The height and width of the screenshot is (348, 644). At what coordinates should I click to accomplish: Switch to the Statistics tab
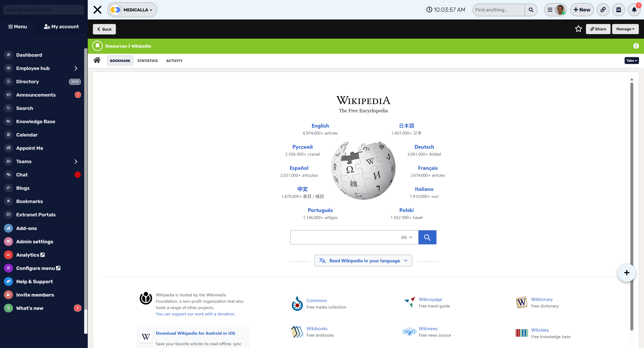[148, 61]
